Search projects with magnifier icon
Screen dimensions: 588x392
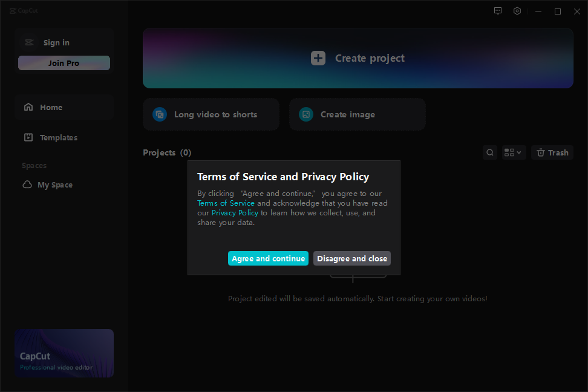(x=490, y=152)
